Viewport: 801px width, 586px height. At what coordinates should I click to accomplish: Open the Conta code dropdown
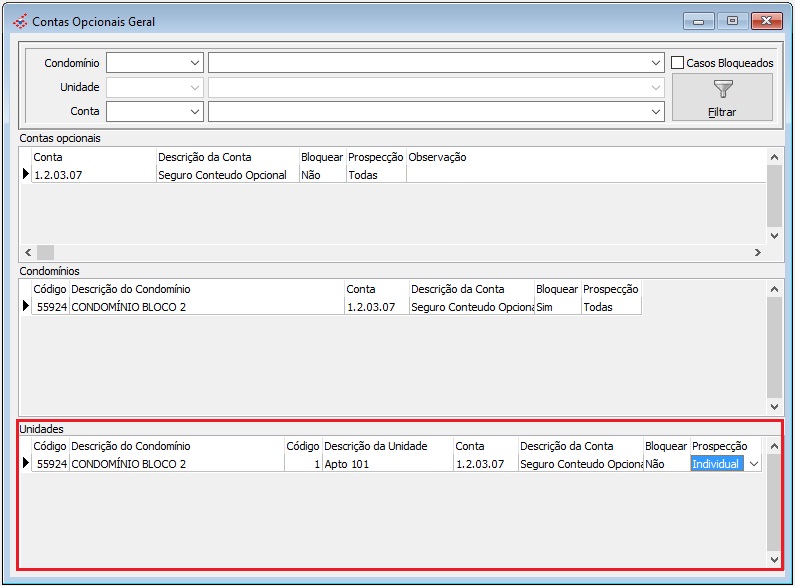click(194, 111)
